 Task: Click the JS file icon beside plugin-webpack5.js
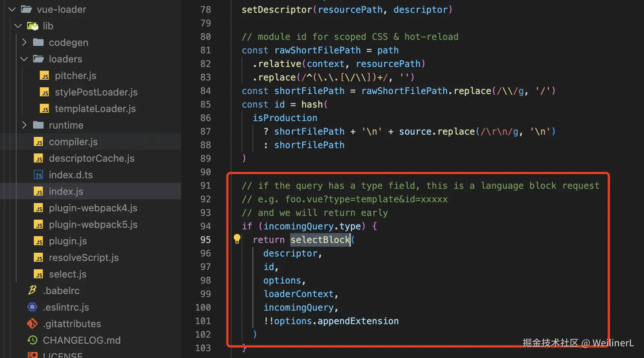[38, 225]
